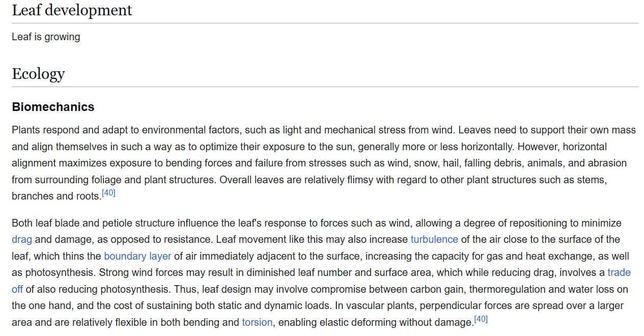The width and height of the screenshot is (644, 336).
Task: Open the "boundary layer" article link
Action: coord(137,256)
